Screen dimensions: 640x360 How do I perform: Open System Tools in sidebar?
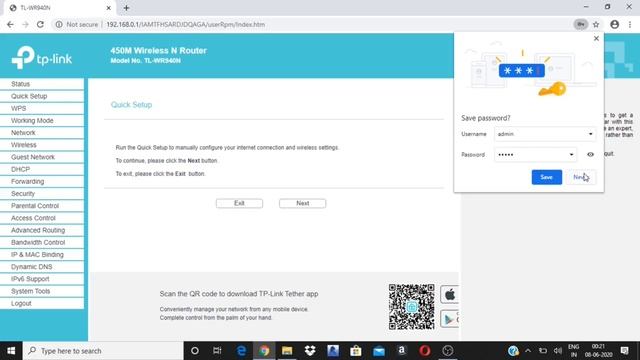pos(42,291)
